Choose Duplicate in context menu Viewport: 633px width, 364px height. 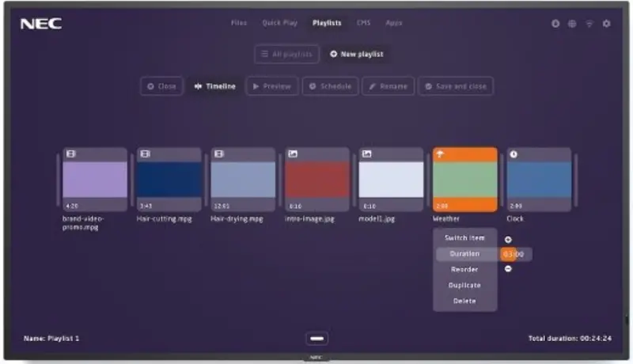coord(464,286)
